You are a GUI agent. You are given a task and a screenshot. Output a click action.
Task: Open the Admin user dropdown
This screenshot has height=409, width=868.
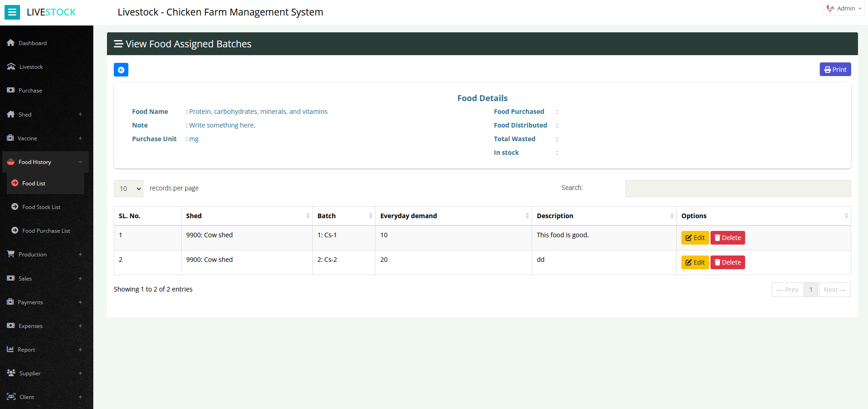(x=843, y=9)
